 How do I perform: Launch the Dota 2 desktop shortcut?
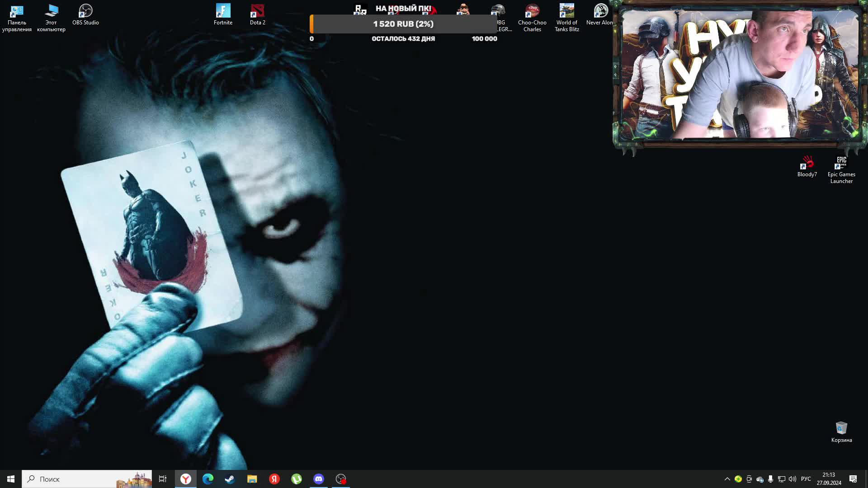[258, 15]
